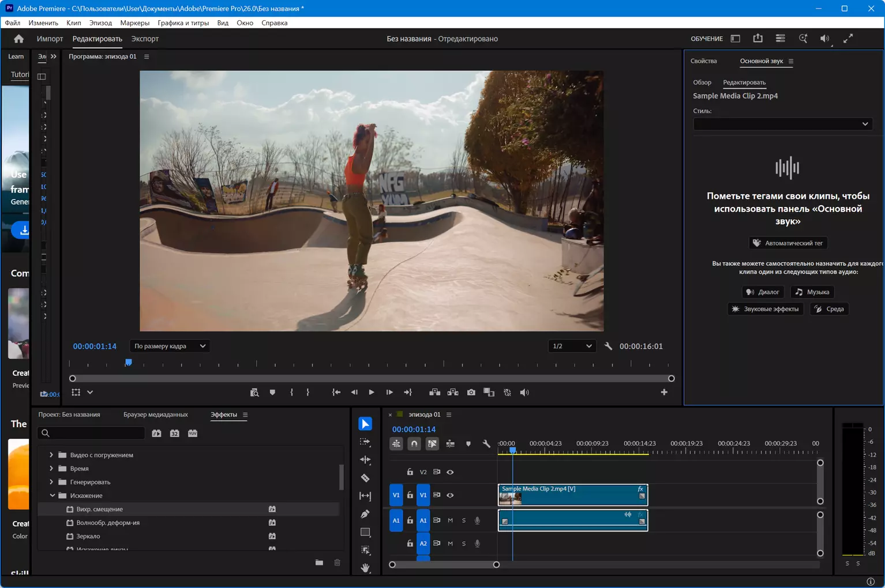885x588 pixels.
Task: Select the Hand tool
Action: 365,568
